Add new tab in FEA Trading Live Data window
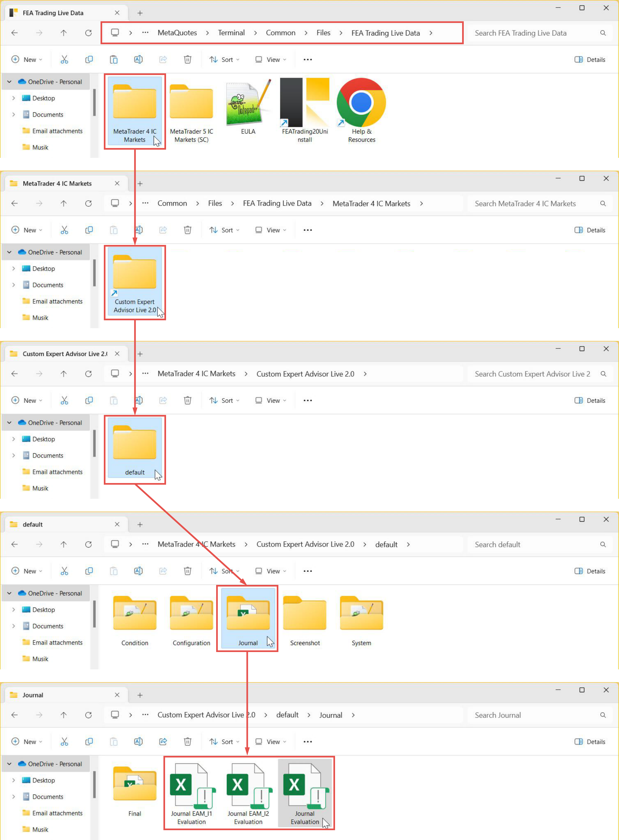Viewport: 619px width, 840px height. [x=140, y=13]
